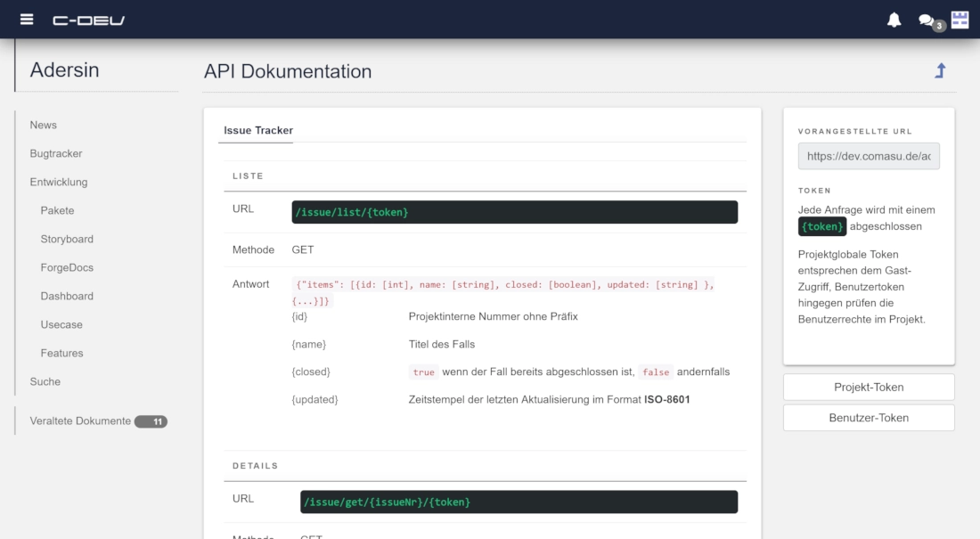Image resolution: width=980 pixels, height=539 pixels.
Task: Click 'Titel des Falls' description
Action: 442,345
